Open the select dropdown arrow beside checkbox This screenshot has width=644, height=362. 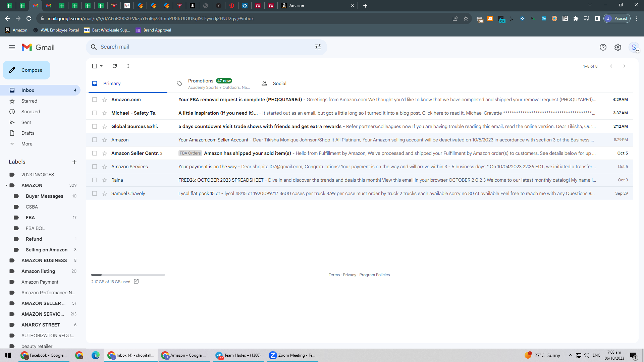(101, 66)
